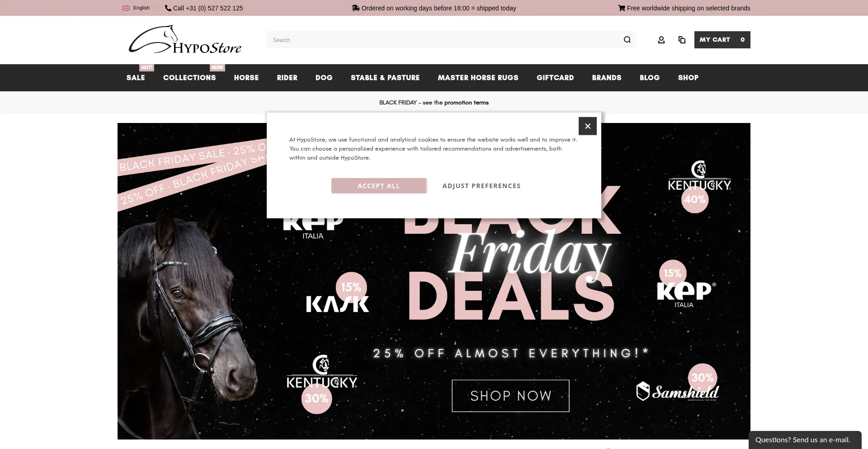Open the My Cart dropdown
Screen dimensions: 868x449
(x=722, y=40)
